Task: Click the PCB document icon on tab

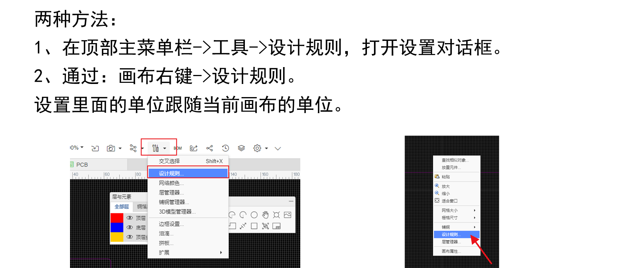Action: 72,164
